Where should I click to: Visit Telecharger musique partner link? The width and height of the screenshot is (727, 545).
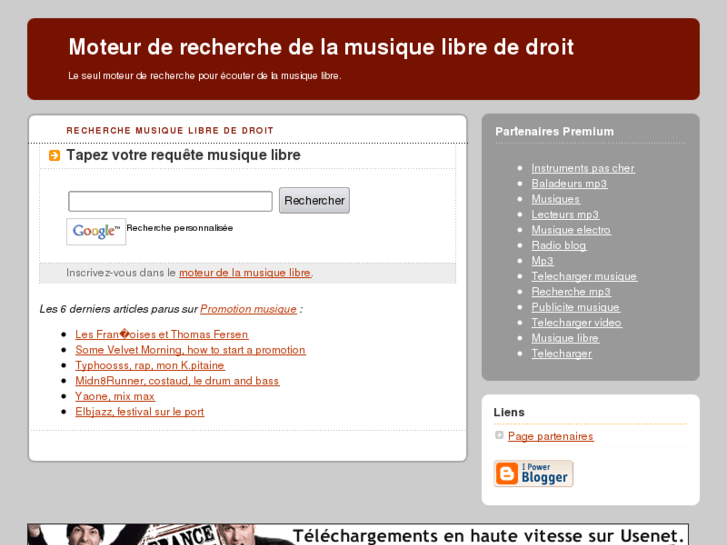pyautogui.click(x=584, y=276)
